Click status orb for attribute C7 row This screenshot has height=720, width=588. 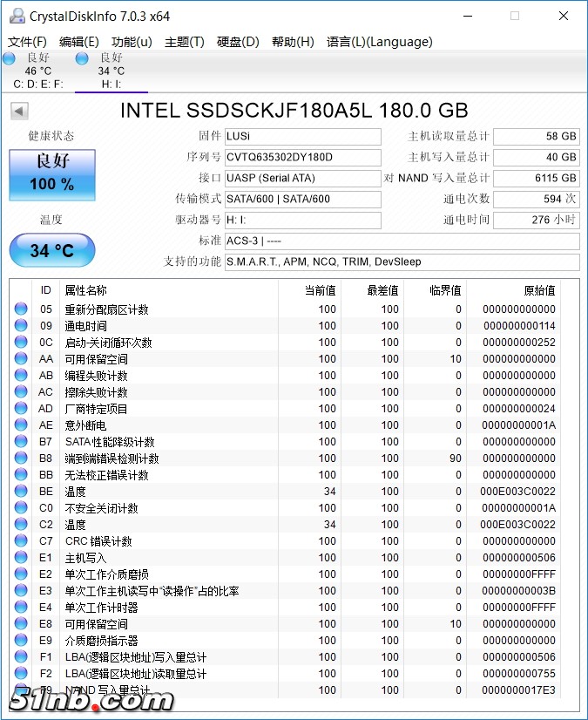[21, 541]
